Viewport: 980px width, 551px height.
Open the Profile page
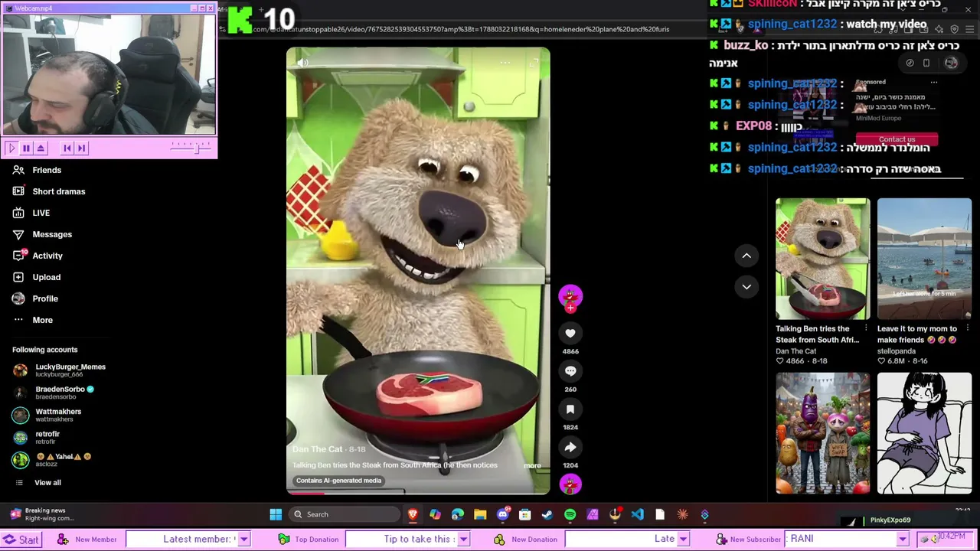click(45, 298)
